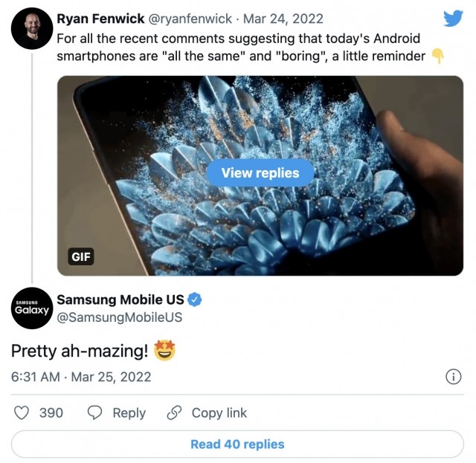Open the Twitter info circle icon
Image resolution: width=476 pixels, height=463 pixels.
[453, 377]
